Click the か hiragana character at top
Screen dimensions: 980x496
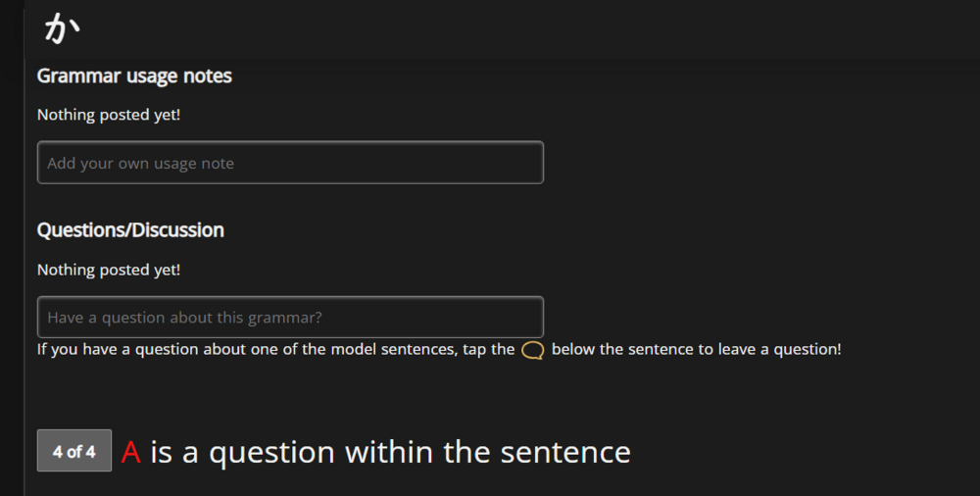click(x=60, y=29)
